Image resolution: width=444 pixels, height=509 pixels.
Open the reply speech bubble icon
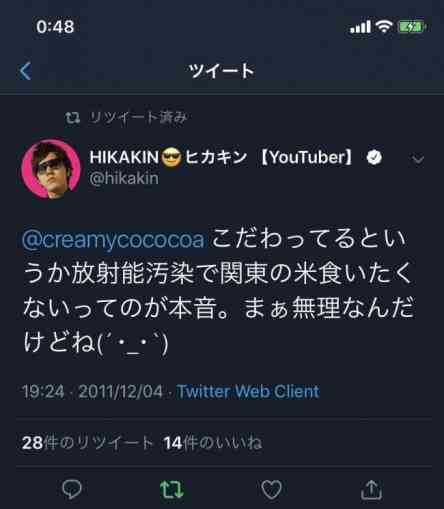tap(72, 489)
